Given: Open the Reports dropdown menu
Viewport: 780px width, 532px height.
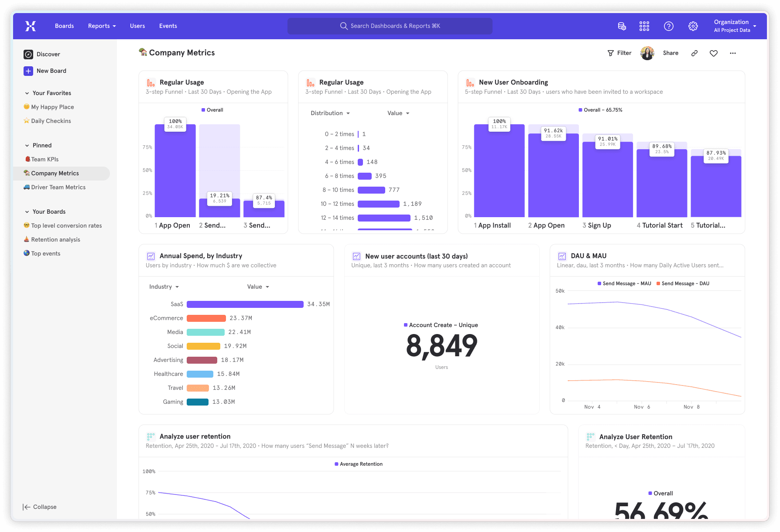Looking at the screenshot, I should 102,26.
